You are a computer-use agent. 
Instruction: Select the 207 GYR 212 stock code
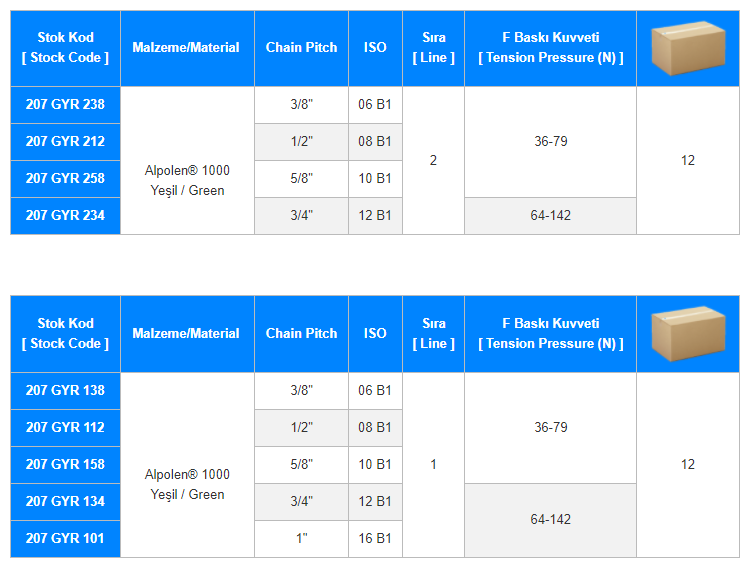[x=65, y=142]
